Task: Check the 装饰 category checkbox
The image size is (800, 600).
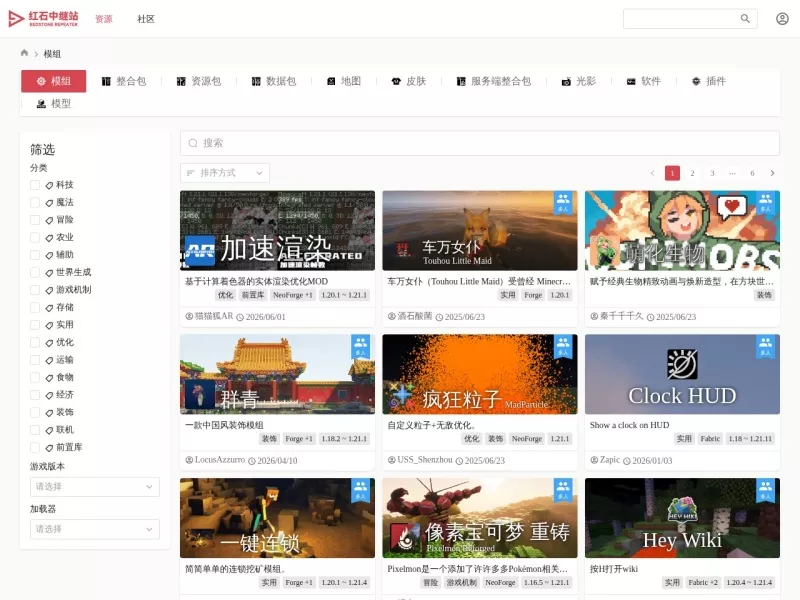Action: point(35,412)
